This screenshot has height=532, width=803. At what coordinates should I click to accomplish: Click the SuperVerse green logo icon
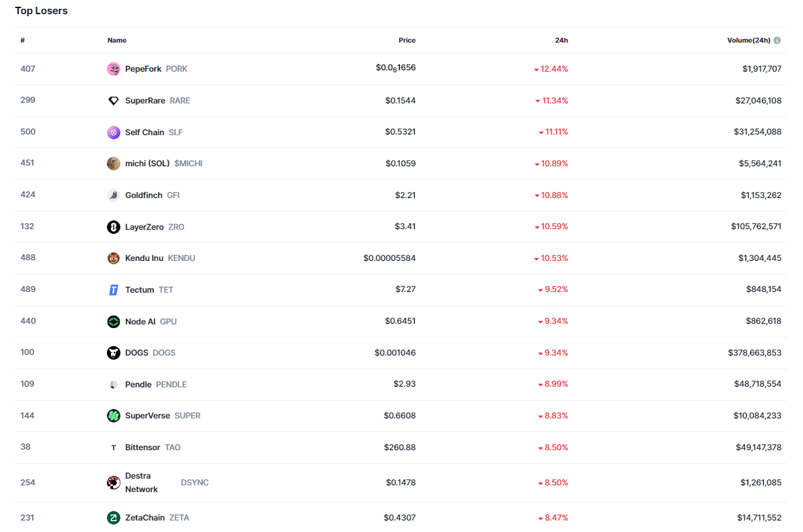pos(114,416)
